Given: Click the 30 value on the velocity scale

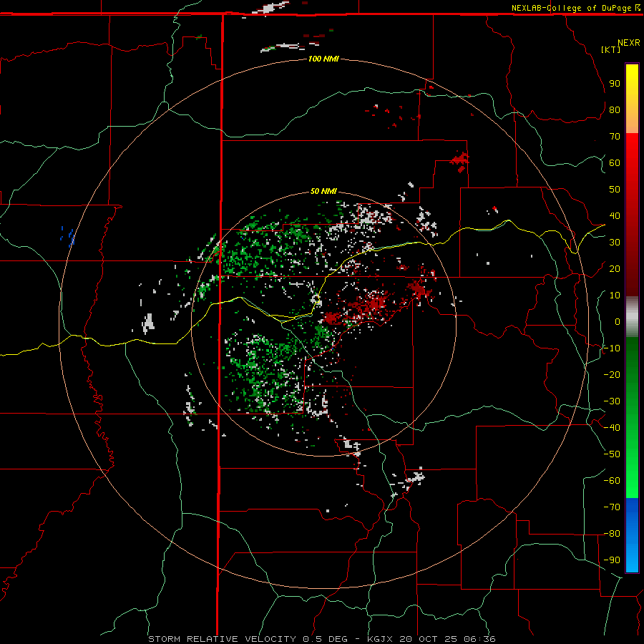Looking at the screenshot, I should 615,243.
